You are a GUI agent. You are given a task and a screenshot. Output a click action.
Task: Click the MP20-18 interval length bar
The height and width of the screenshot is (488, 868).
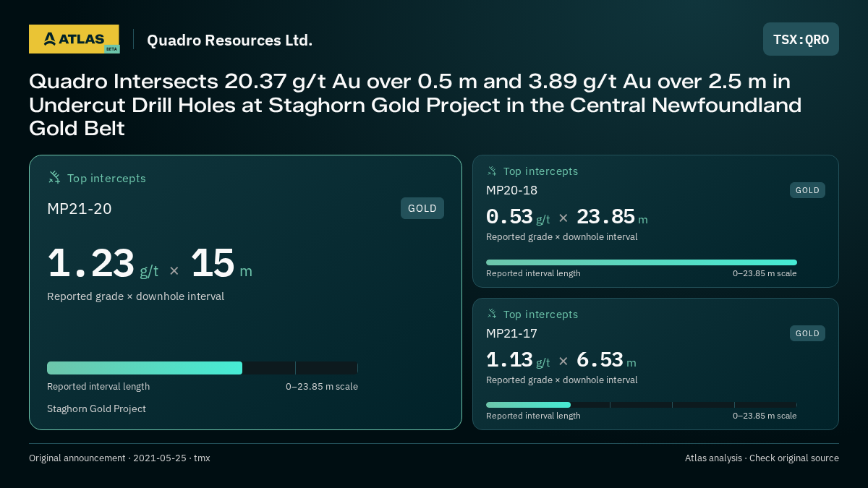tap(642, 262)
